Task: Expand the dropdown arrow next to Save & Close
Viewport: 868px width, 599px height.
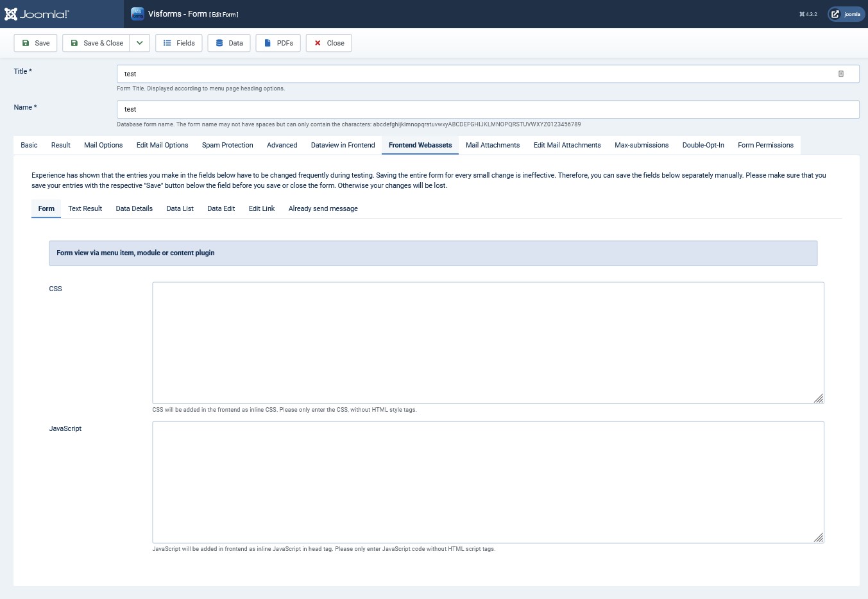Action: coord(139,43)
